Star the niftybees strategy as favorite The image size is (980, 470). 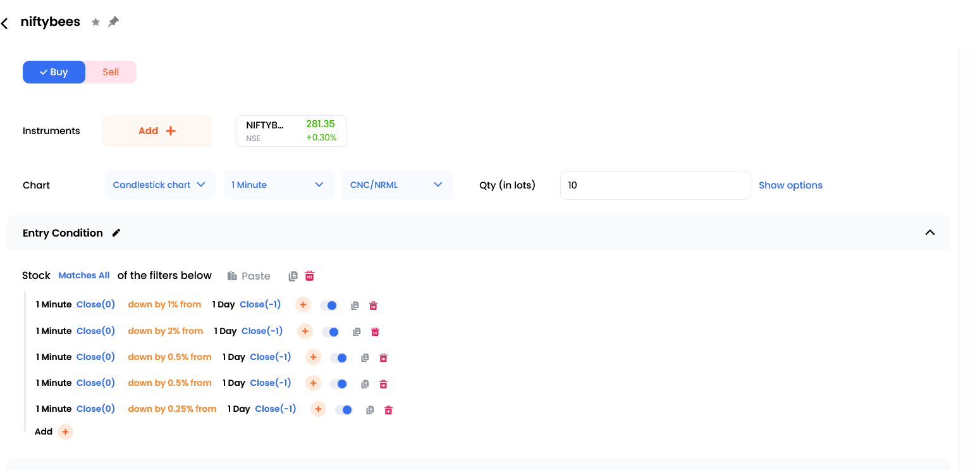pyautogui.click(x=95, y=22)
